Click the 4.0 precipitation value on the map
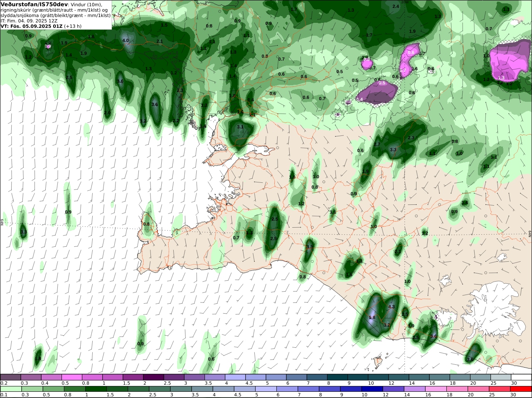 coord(126,41)
